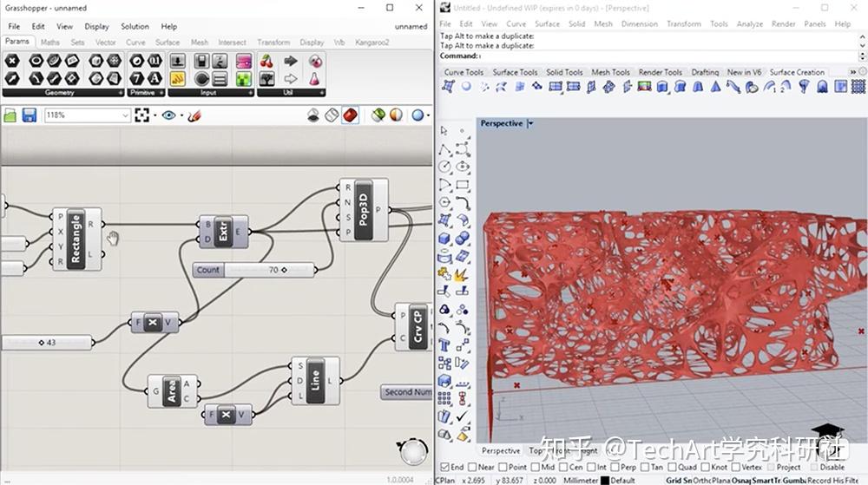Save the Grasshopper document with disk icon

pyautogui.click(x=29, y=115)
